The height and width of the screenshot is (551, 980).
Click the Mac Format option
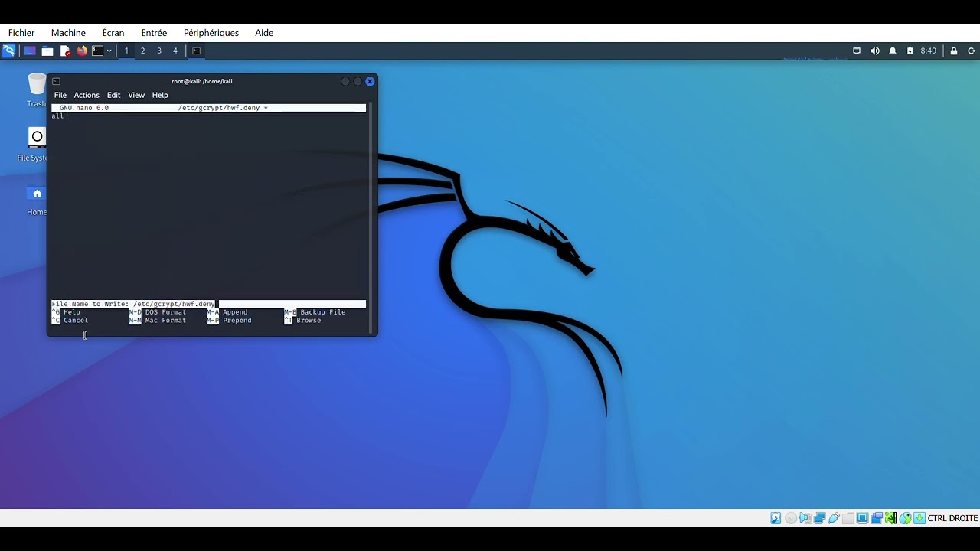pos(158,320)
